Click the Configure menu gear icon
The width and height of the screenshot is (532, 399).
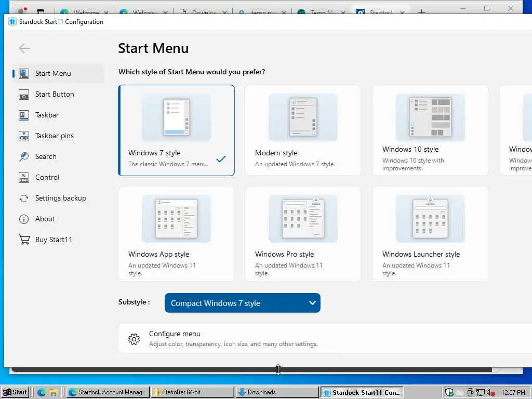pos(134,339)
